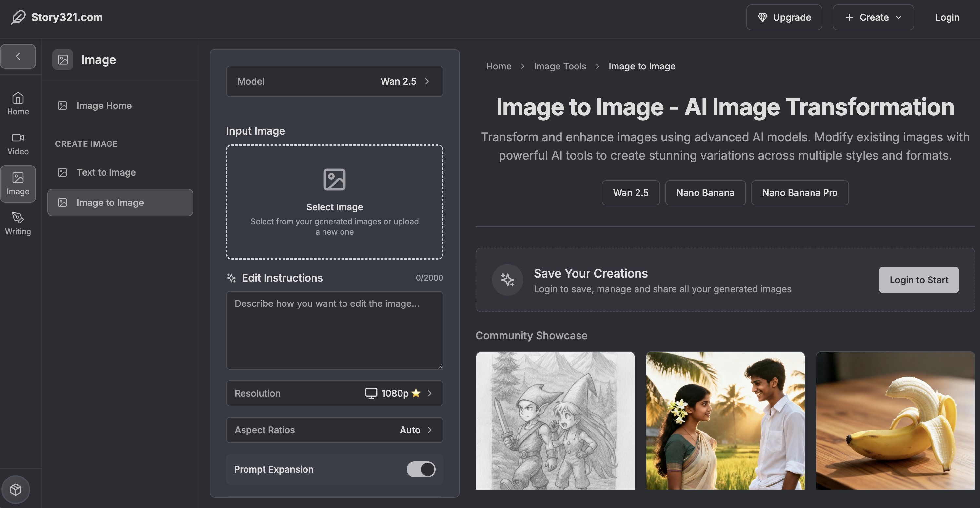Click the sparkles icon next to Edit Instructions

(231, 278)
